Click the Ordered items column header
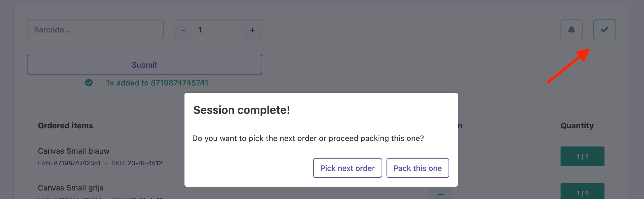This screenshot has width=644, height=199. pos(65,126)
